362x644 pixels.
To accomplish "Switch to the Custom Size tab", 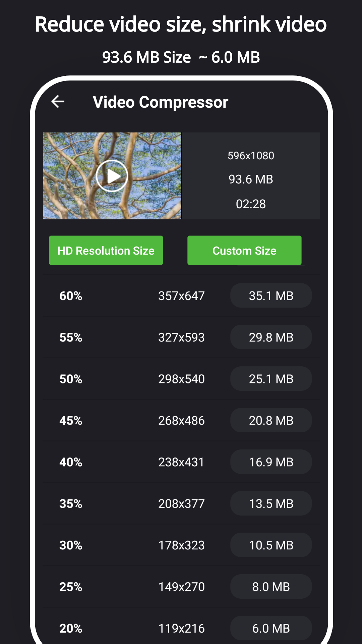I will pos(244,250).
